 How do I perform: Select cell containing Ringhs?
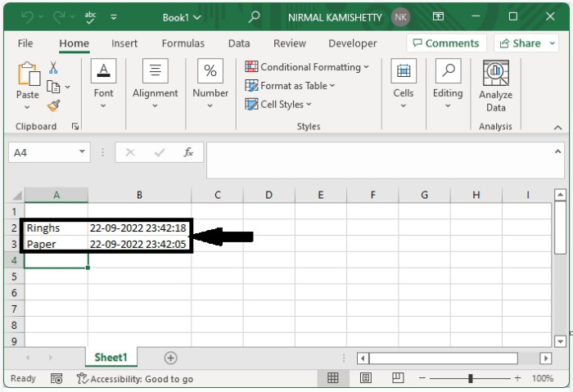coord(56,228)
